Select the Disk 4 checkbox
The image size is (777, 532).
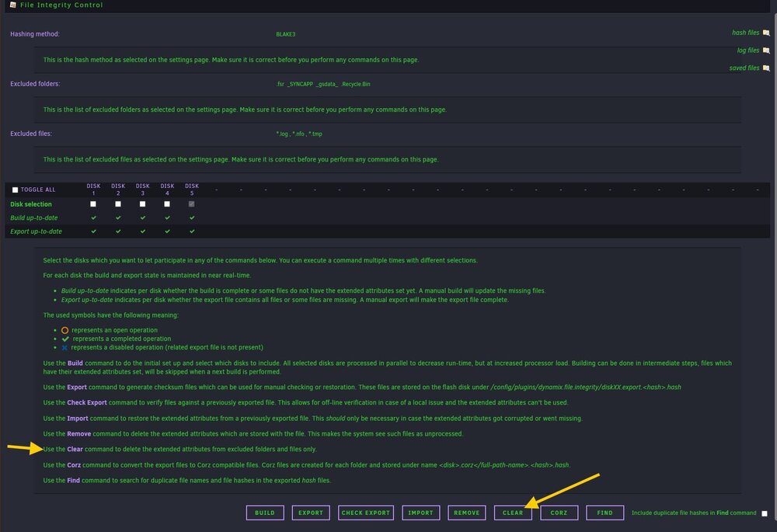coord(167,204)
